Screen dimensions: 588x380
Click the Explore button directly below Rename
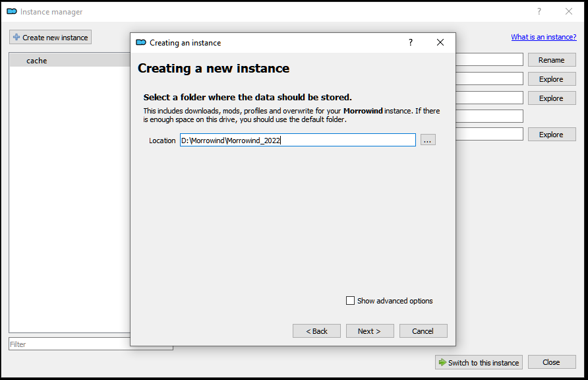[x=551, y=79]
